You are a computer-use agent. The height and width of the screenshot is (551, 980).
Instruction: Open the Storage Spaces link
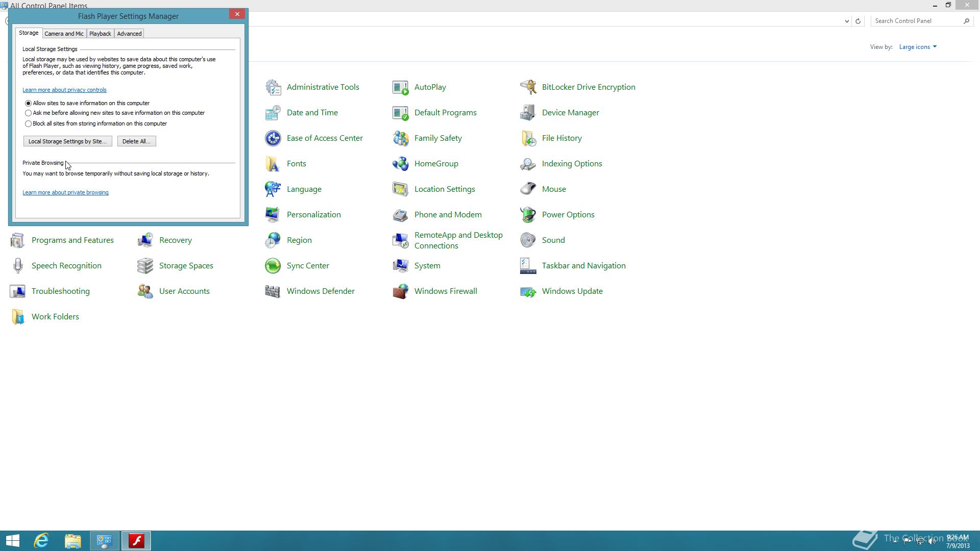coord(186,266)
